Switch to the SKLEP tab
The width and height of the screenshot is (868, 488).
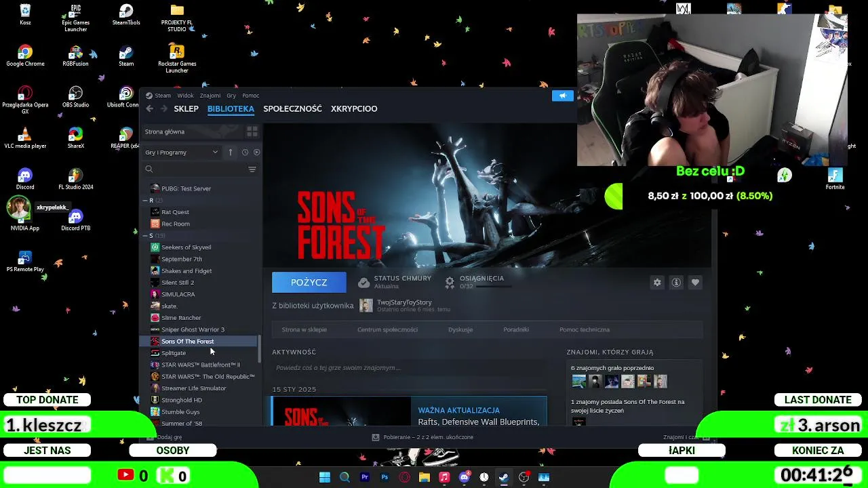[186, 108]
